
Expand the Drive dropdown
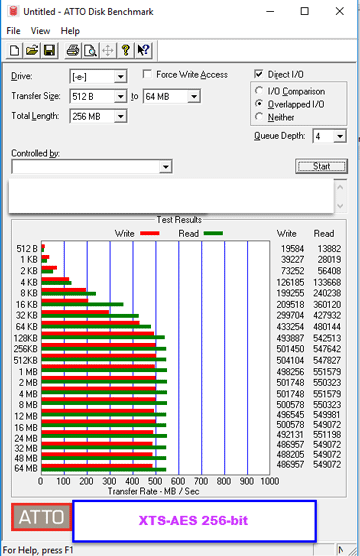click(x=121, y=77)
